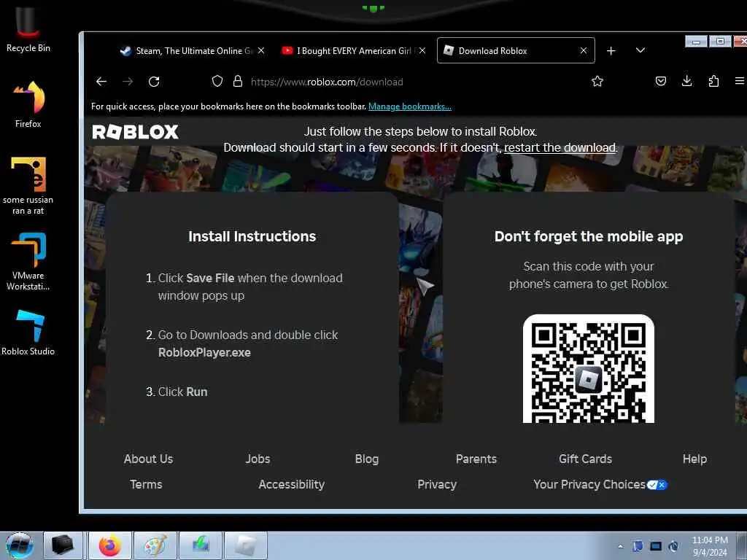
Task: Show hidden system tray icons
Action: click(620, 546)
